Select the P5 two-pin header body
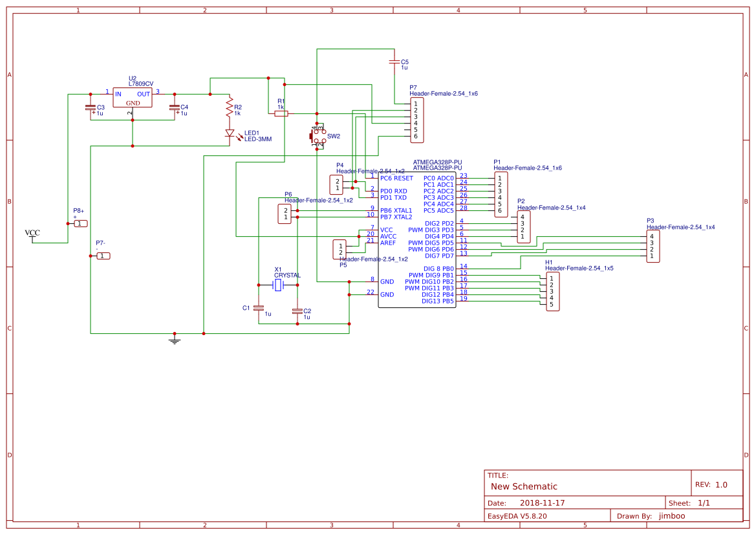This screenshot has height=535, width=756. 340,250
